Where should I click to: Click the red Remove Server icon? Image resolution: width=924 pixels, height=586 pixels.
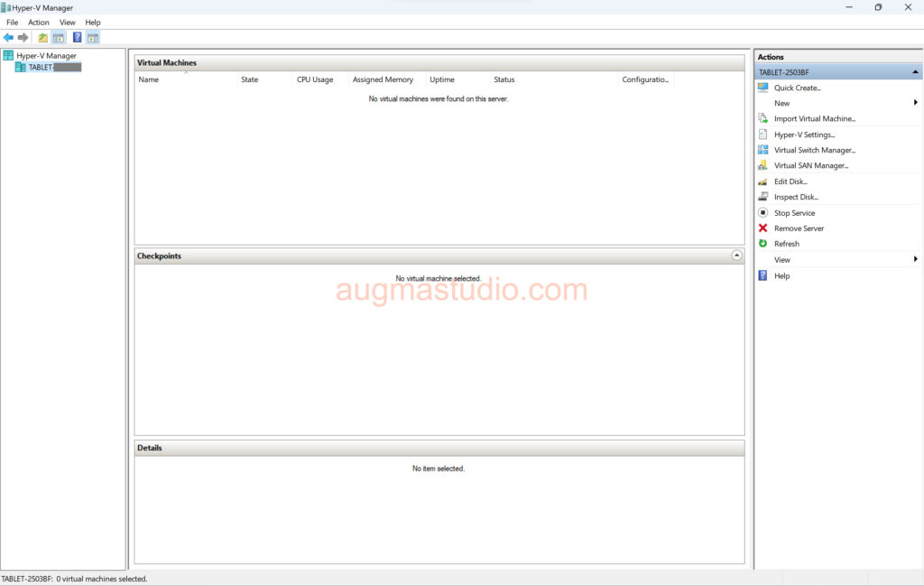763,228
